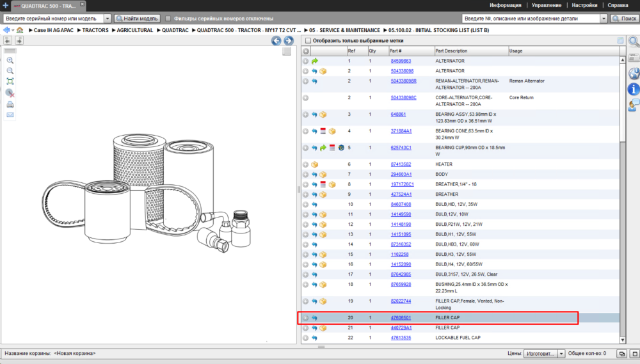Click globe icon in BEARING CUP row

click(x=341, y=148)
